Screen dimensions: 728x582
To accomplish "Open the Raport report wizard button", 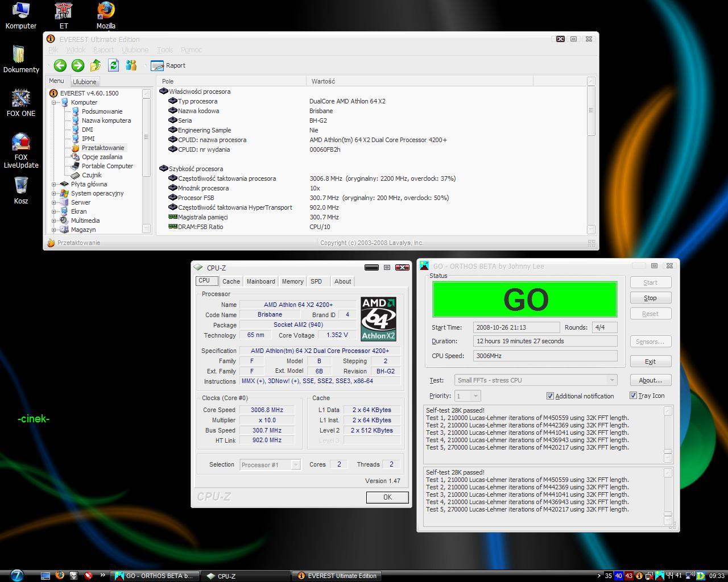I will [x=168, y=65].
